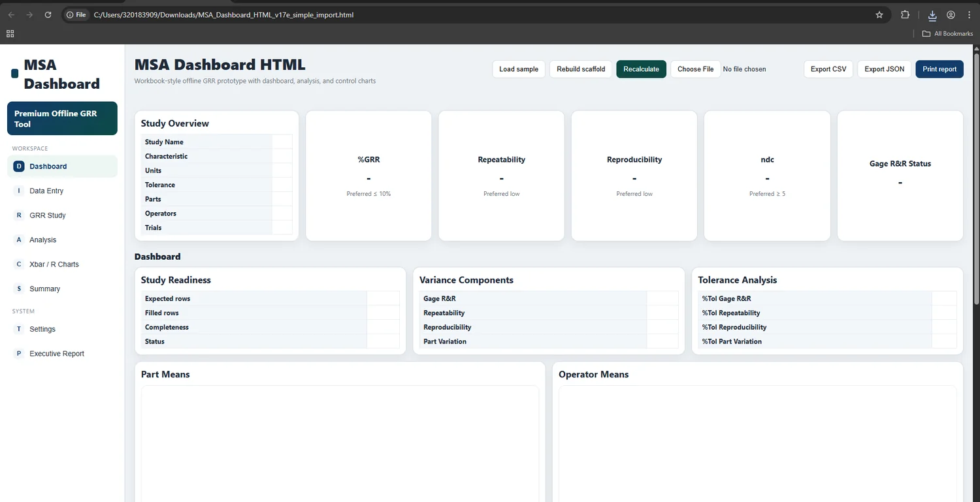The height and width of the screenshot is (502, 980).
Task: Open the Summary page
Action: pos(62,289)
